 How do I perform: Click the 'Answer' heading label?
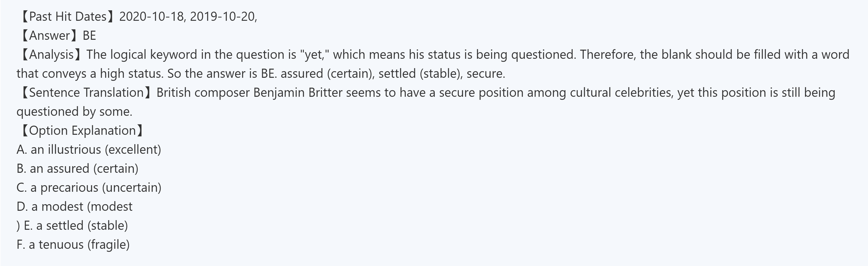pos(50,35)
